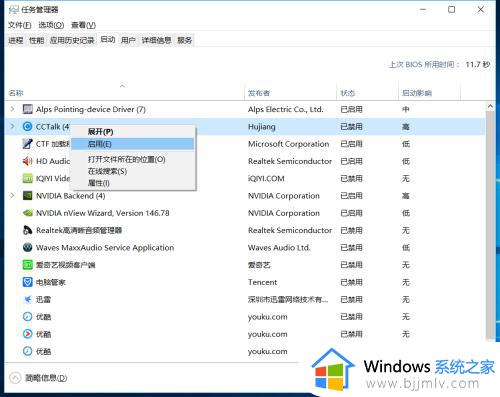Open the 查看(V) menu
This screenshot has width=500, height=397.
tap(83, 25)
